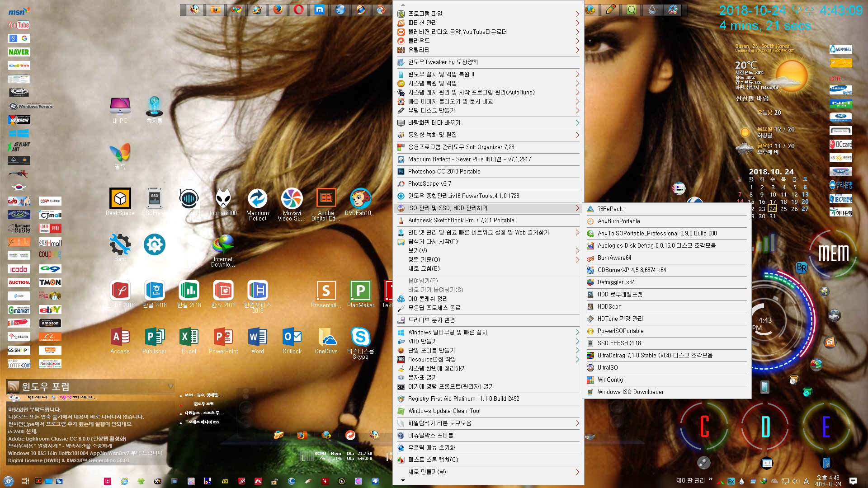
Task: Open the Excel desktop shortcut
Action: point(189,340)
